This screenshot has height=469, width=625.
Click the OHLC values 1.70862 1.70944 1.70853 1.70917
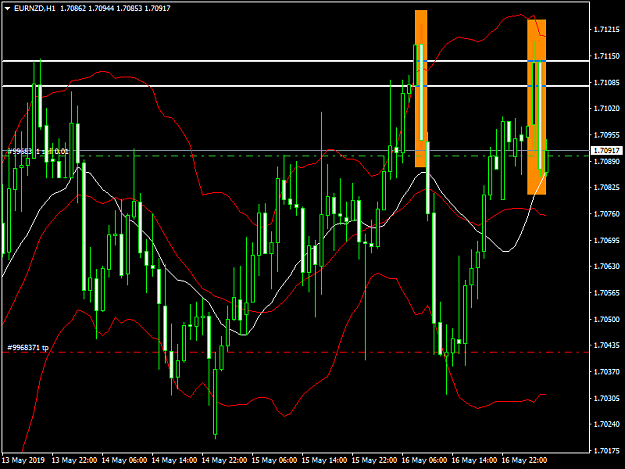click(115, 8)
